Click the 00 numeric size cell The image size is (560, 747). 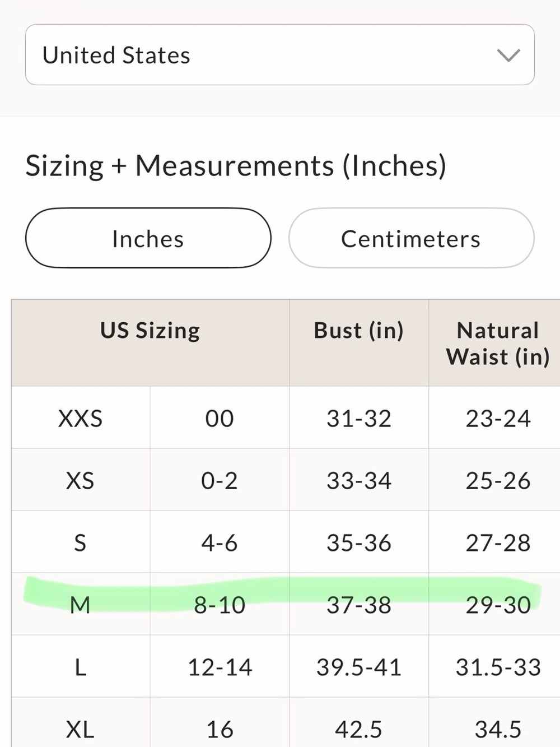click(x=220, y=418)
